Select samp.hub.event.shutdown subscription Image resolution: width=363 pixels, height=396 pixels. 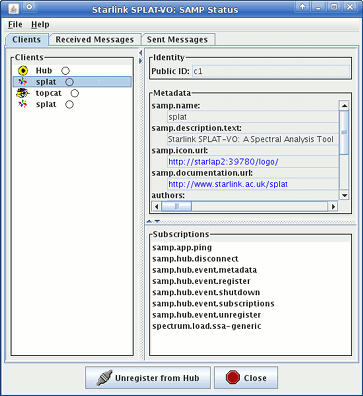point(206,292)
